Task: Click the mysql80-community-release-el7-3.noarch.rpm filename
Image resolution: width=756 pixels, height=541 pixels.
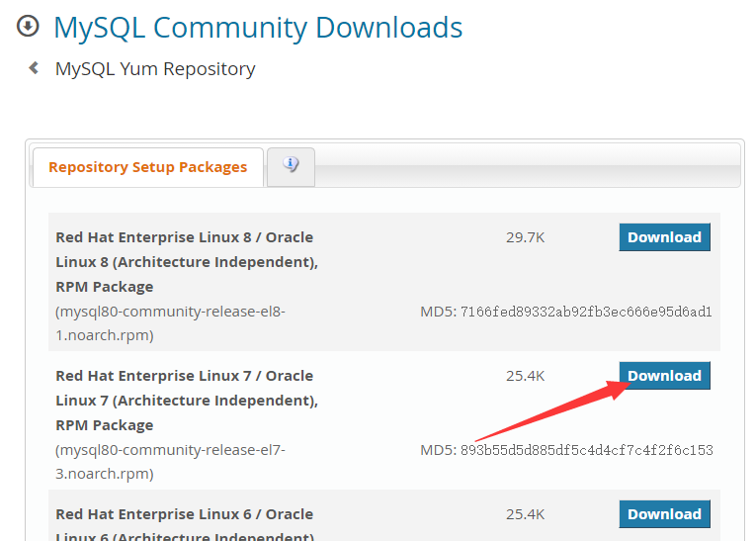Action: (170, 462)
